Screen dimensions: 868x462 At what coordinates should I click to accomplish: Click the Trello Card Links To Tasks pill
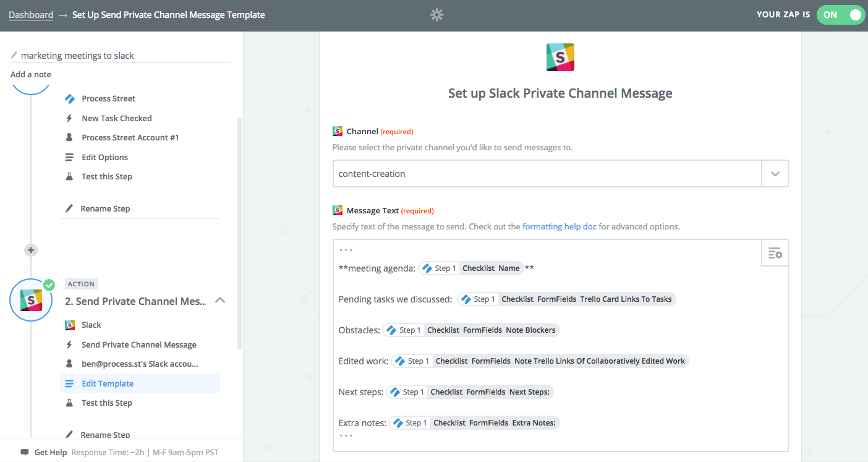tap(566, 299)
